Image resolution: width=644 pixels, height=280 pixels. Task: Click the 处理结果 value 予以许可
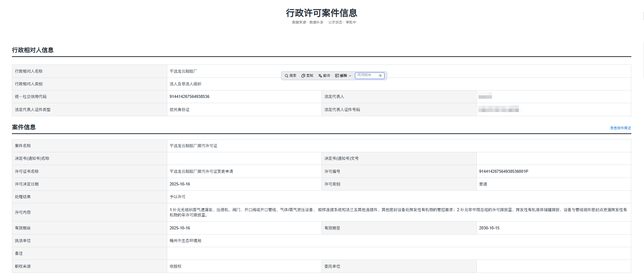[x=177, y=197]
